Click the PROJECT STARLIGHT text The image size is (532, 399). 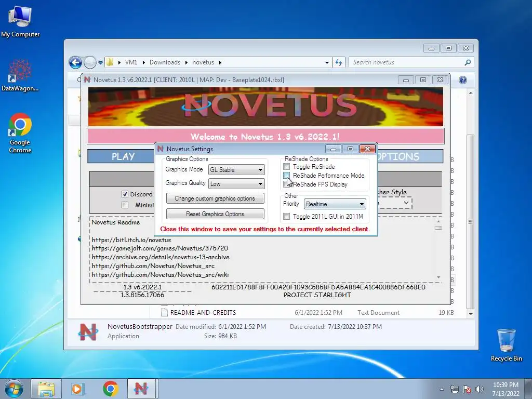point(317,295)
